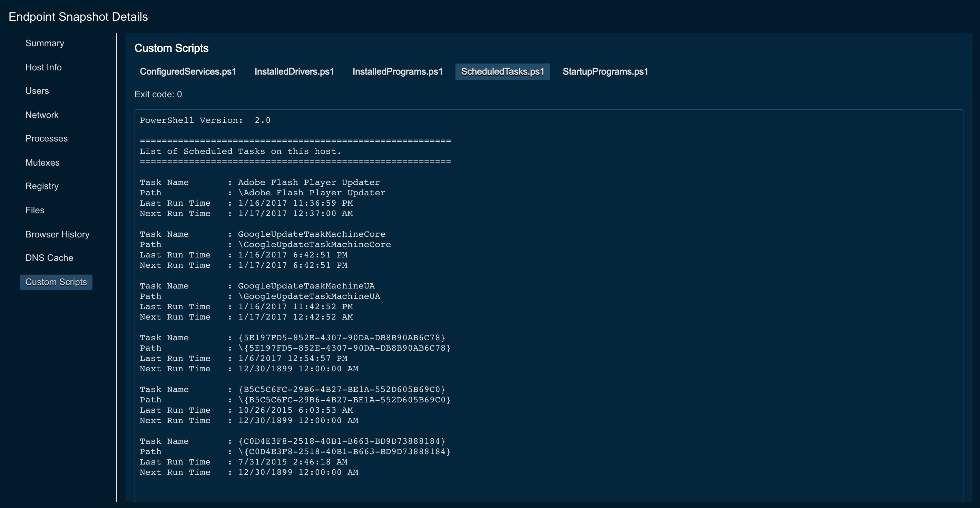Click task name GoogleUpdateTaskMachineCore
The image size is (980, 508).
(x=312, y=234)
